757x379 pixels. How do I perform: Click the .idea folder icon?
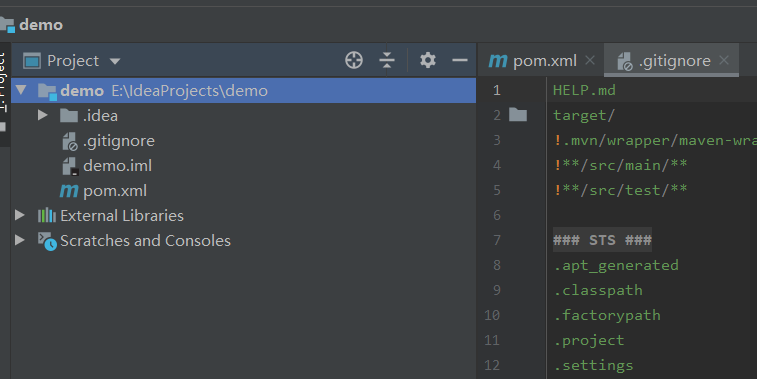[x=69, y=115]
